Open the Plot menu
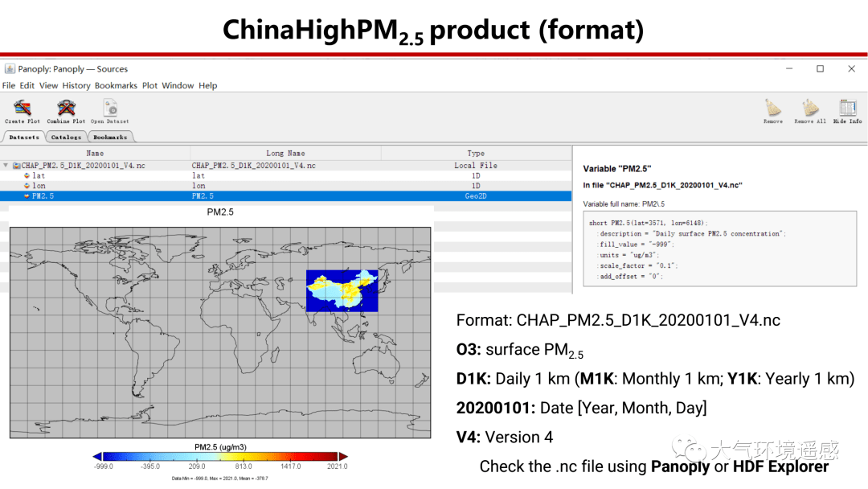868x489 pixels. point(149,85)
